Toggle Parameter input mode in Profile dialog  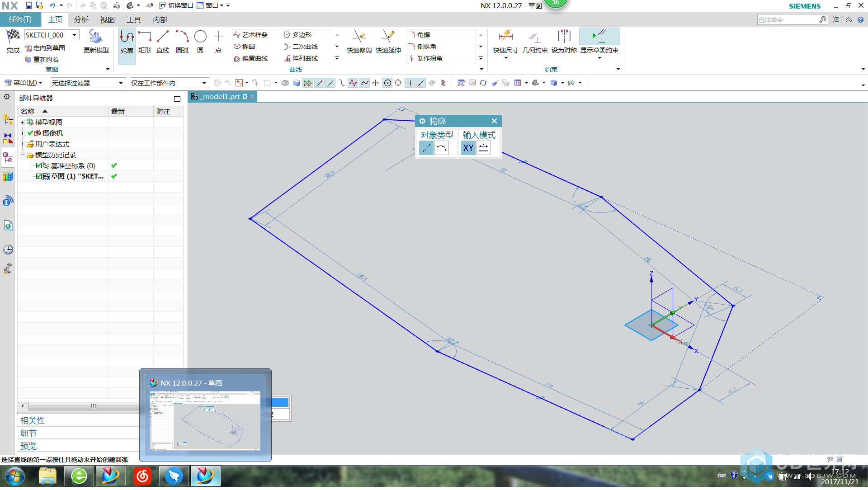484,148
